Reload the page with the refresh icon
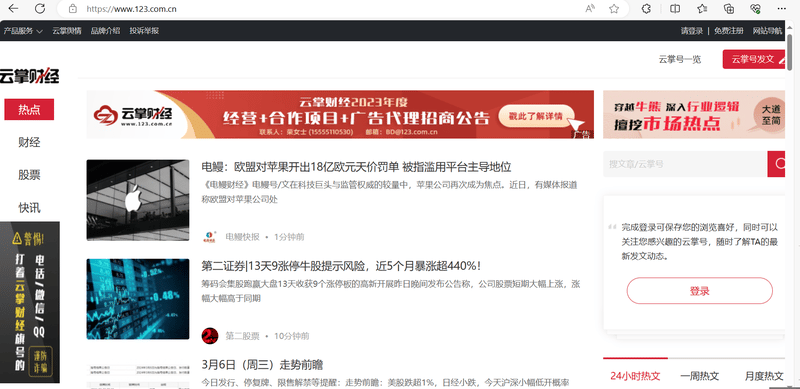Image resolution: width=800 pixels, height=389 pixels. coord(40,9)
